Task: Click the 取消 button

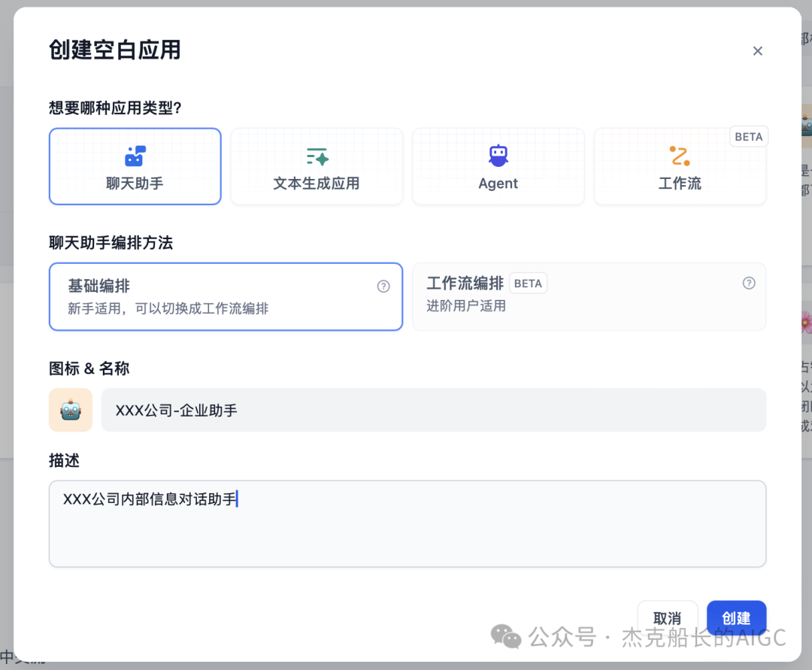Action: 667,617
